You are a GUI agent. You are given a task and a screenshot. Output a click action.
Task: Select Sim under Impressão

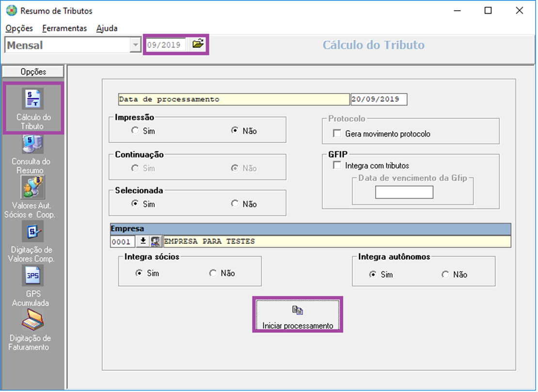coord(135,131)
